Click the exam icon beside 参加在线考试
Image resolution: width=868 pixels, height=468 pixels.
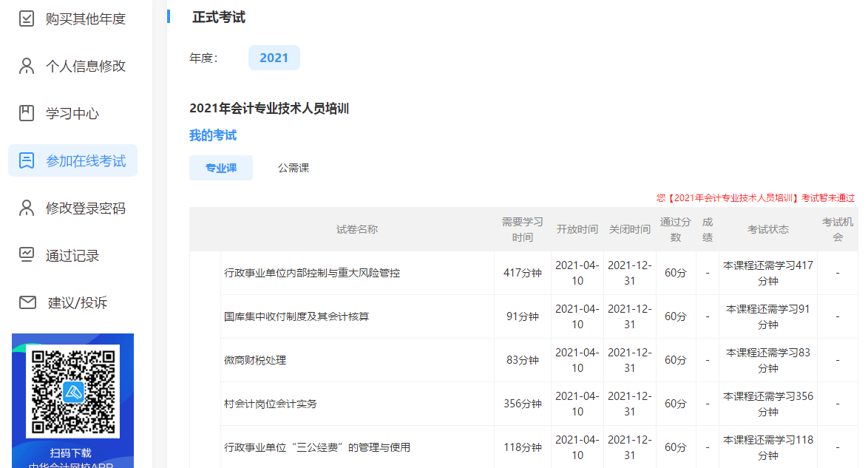coord(27,160)
